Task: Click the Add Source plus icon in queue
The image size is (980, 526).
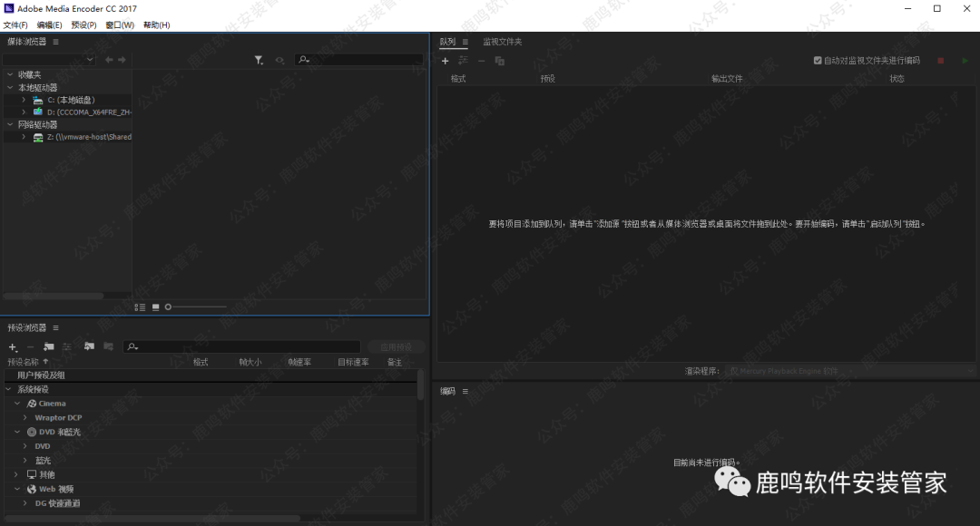Action: 445,61
